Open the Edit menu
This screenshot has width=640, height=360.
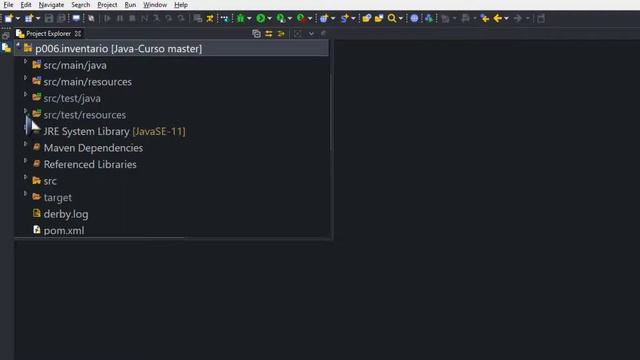tap(26, 5)
